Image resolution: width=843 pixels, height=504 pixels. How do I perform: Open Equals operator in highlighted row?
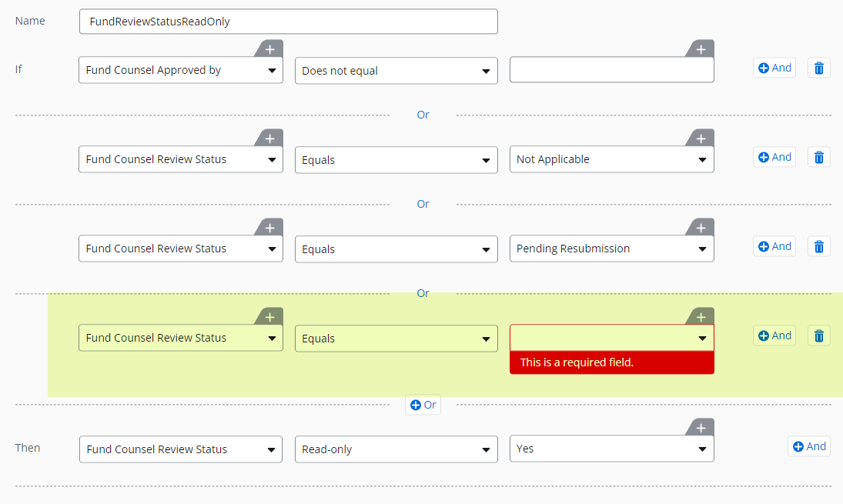(x=396, y=339)
